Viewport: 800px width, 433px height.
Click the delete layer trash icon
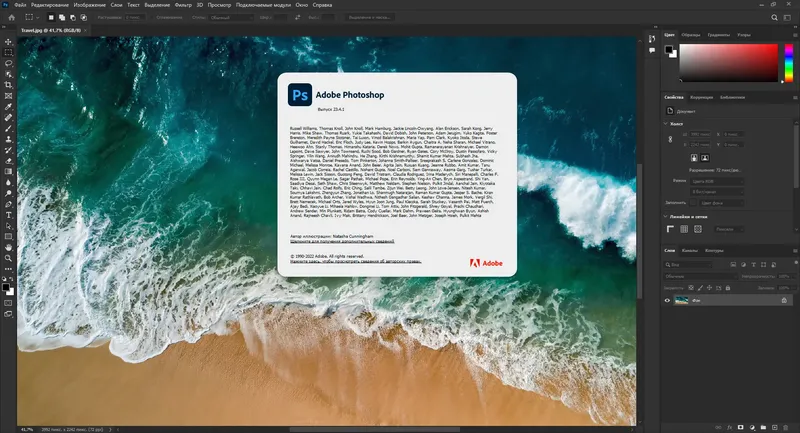(x=786, y=427)
